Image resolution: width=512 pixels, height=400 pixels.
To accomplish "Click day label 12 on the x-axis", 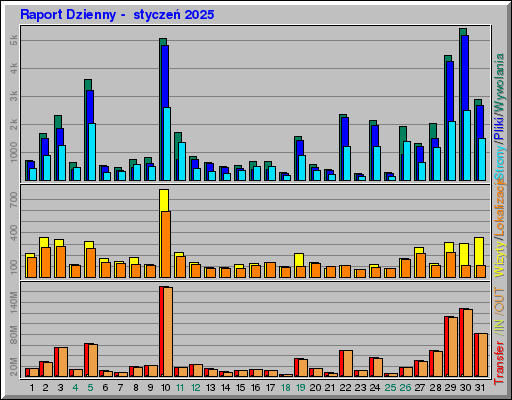I will pos(195,388).
